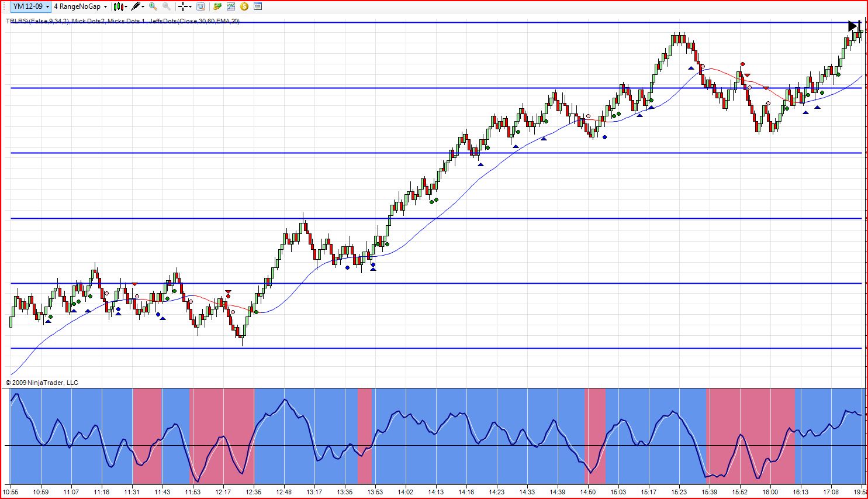Click the 15:39 time axis label

coord(710,492)
